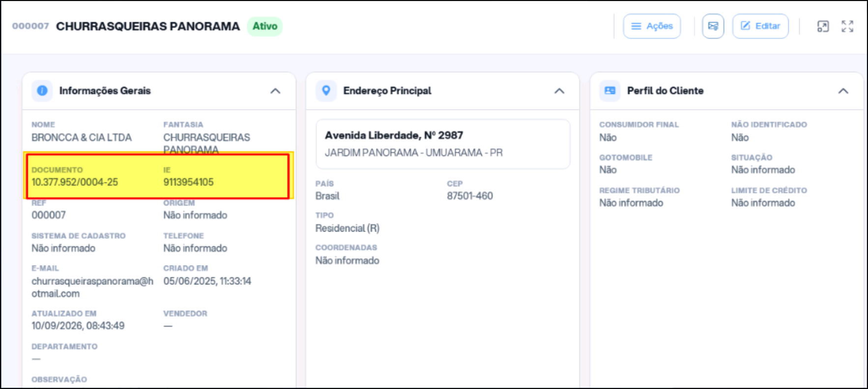Click the Perfil do Cliente panel title
This screenshot has height=389, width=868.
[x=665, y=91]
